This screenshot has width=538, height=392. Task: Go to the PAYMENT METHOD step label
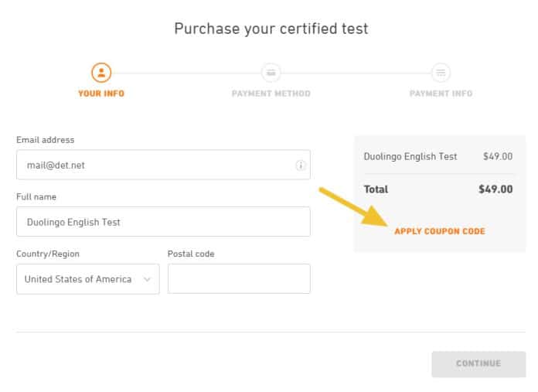tap(271, 94)
